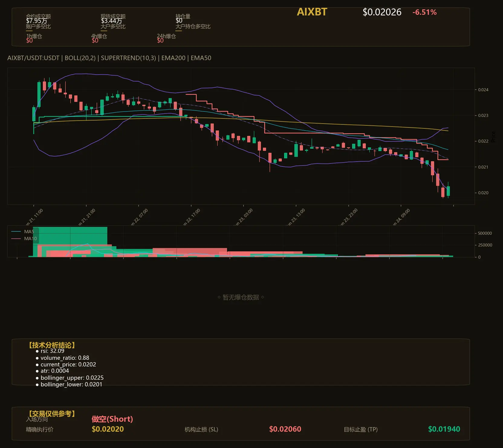Click the 0.021 price axis label
This screenshot has width=503, height=448.
point(483,167)
